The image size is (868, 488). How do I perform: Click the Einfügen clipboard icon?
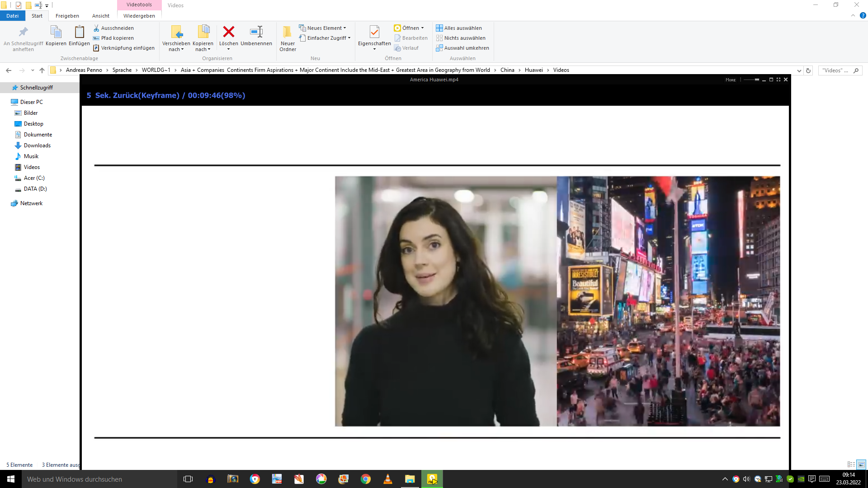[x=79, y=36]
